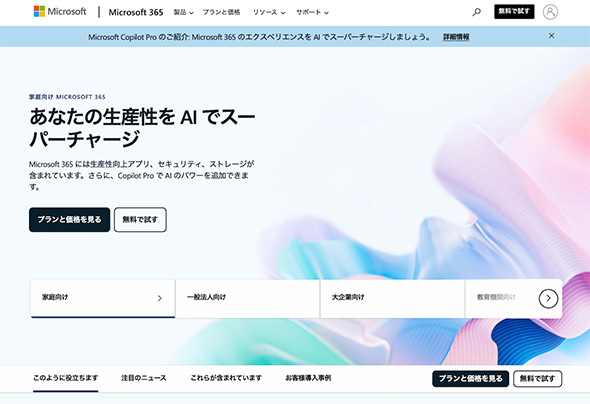Select the 大企業向け tab
590x404 pixels.
click(392, 298)
